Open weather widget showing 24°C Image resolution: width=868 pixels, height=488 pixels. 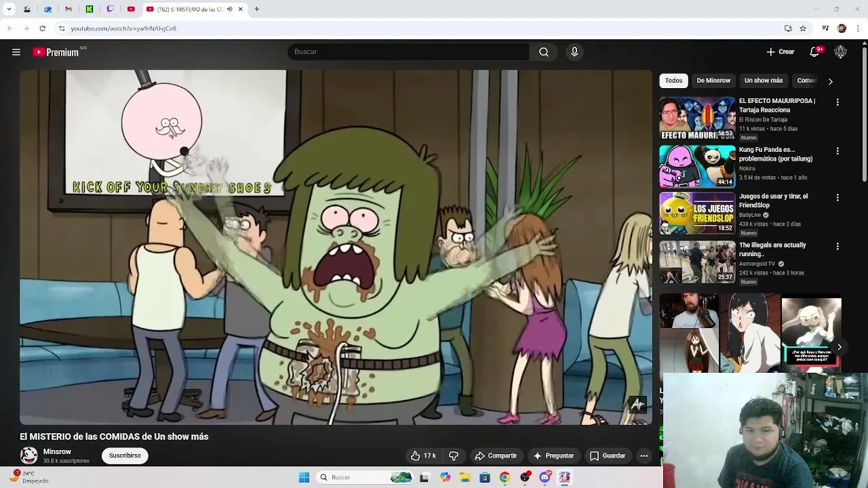pos(28,477)
